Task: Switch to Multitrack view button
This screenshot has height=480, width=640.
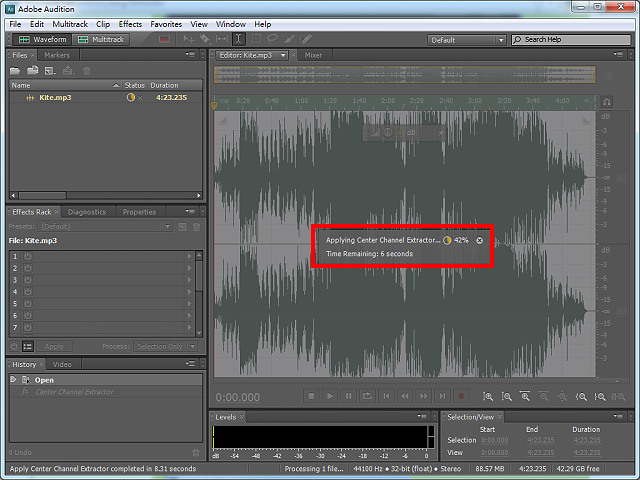Action: tap(101, 39)
